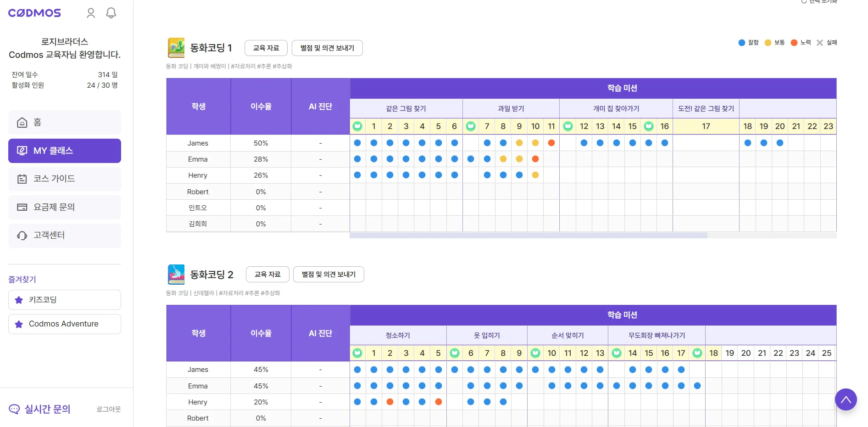Open 요금제 문의 menu item
This screenshot has height=427, width=868.
(x=65, y=207)
